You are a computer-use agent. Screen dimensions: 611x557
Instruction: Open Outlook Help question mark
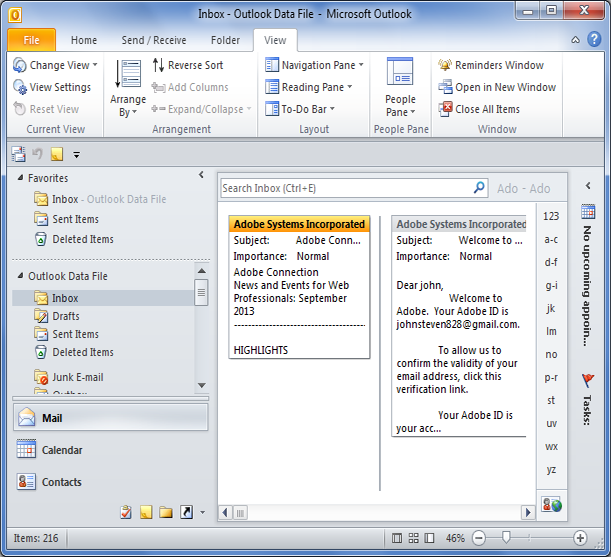(x=594, y=39)
